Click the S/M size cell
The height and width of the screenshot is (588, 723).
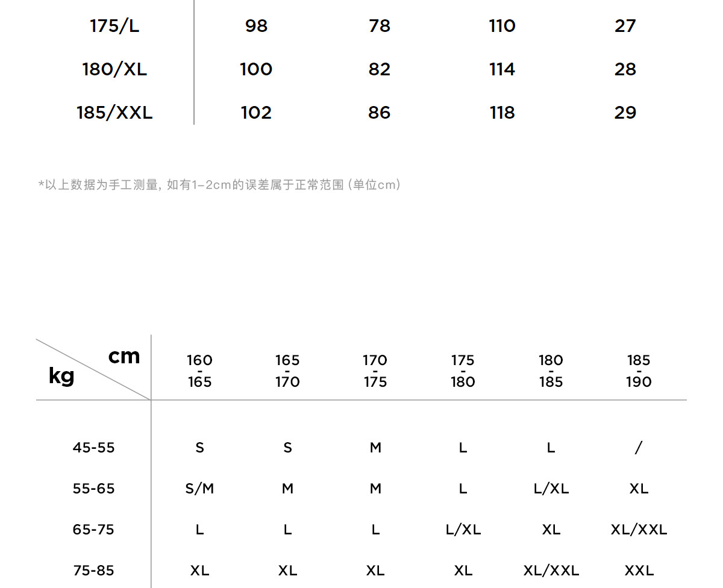(x=199, y=489)
